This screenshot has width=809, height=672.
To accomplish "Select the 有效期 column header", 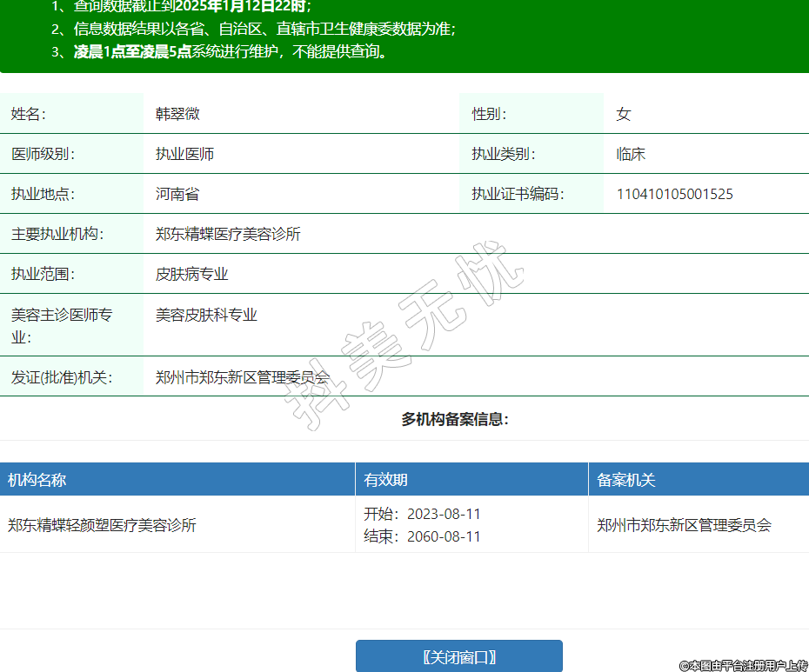I will (385, 480).
